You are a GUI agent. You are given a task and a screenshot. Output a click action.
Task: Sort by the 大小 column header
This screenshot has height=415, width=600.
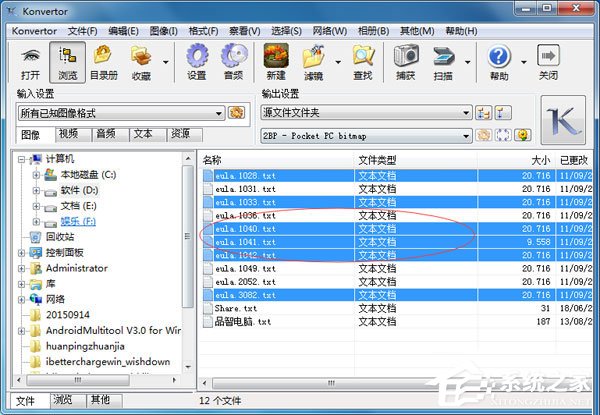click(517, 160)
